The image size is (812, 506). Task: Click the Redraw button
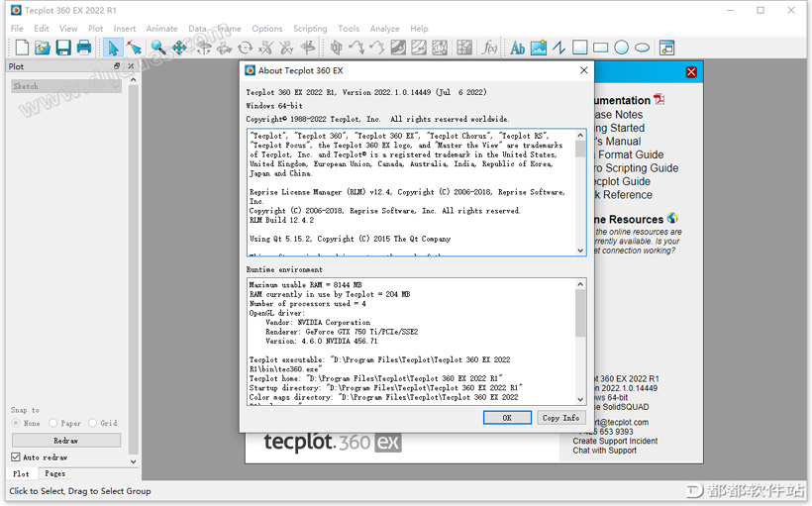tap(66, 441)
